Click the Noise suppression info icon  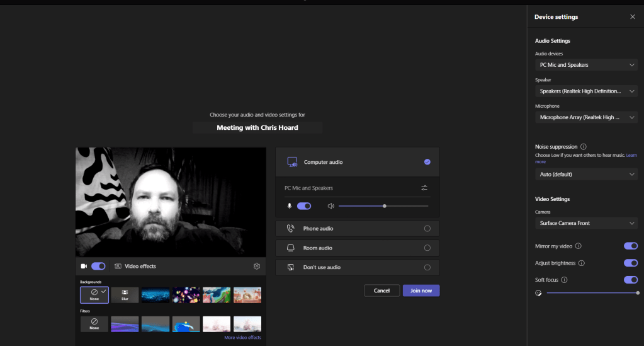pos(584,147)
